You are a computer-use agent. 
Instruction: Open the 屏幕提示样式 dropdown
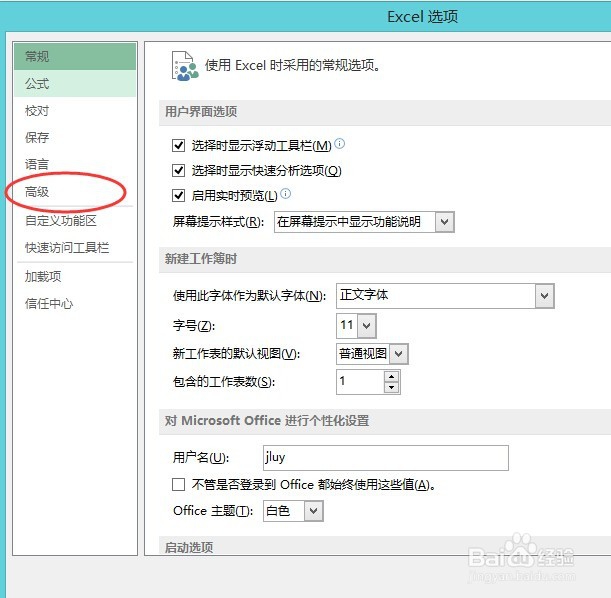click(445, 222)
